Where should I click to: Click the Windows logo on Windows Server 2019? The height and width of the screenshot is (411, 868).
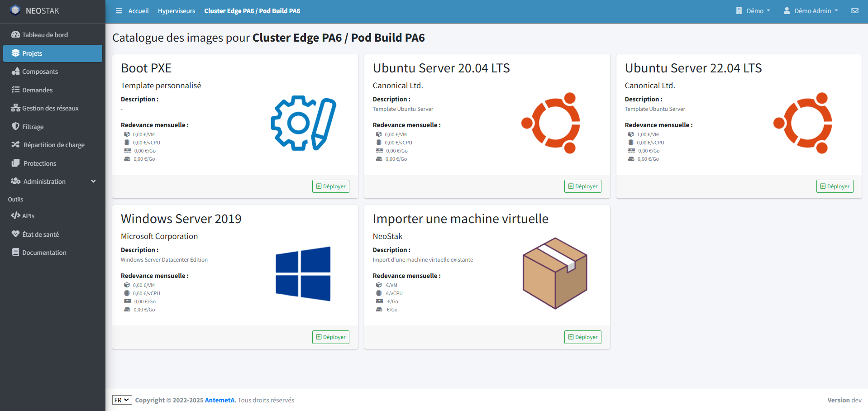303,274
